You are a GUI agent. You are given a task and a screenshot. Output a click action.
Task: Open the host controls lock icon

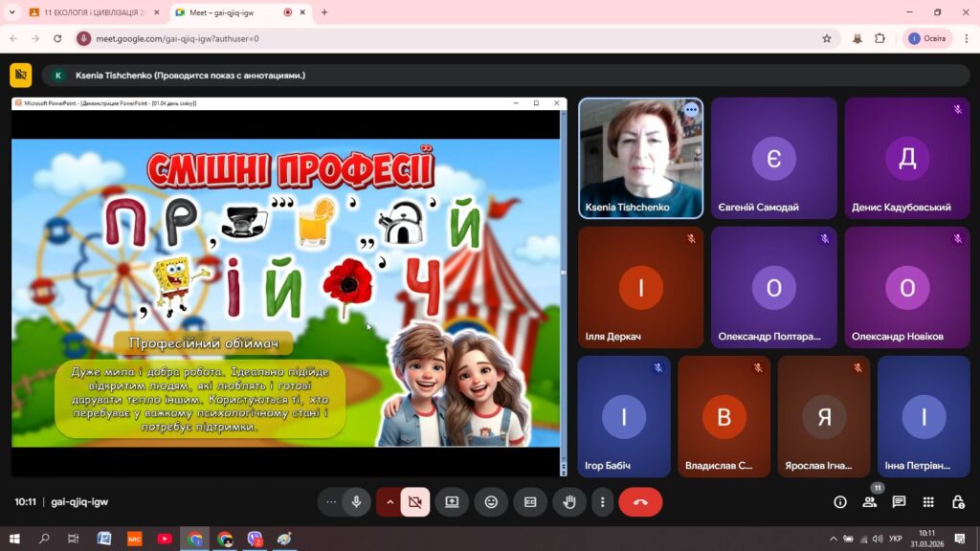tap(957, 501)
